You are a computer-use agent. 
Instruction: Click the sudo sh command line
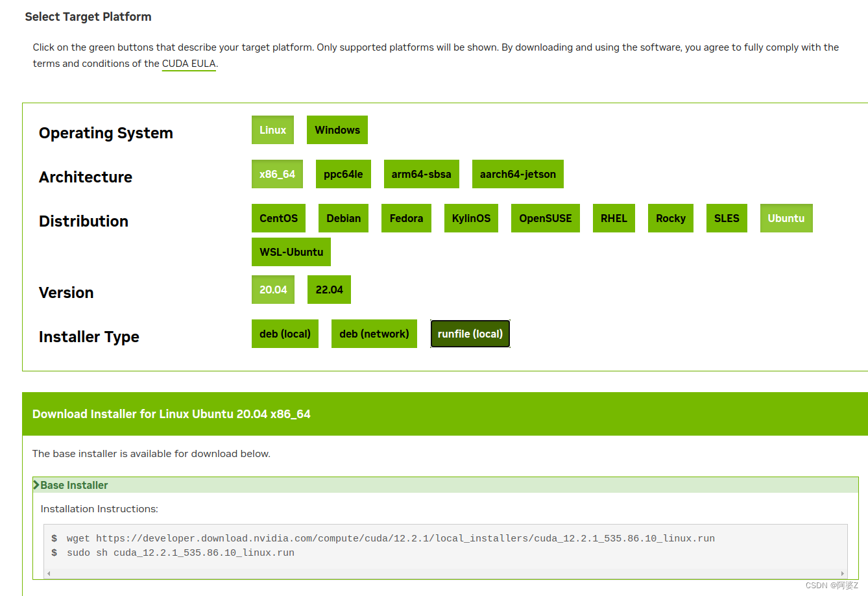[x=180, y=553]
